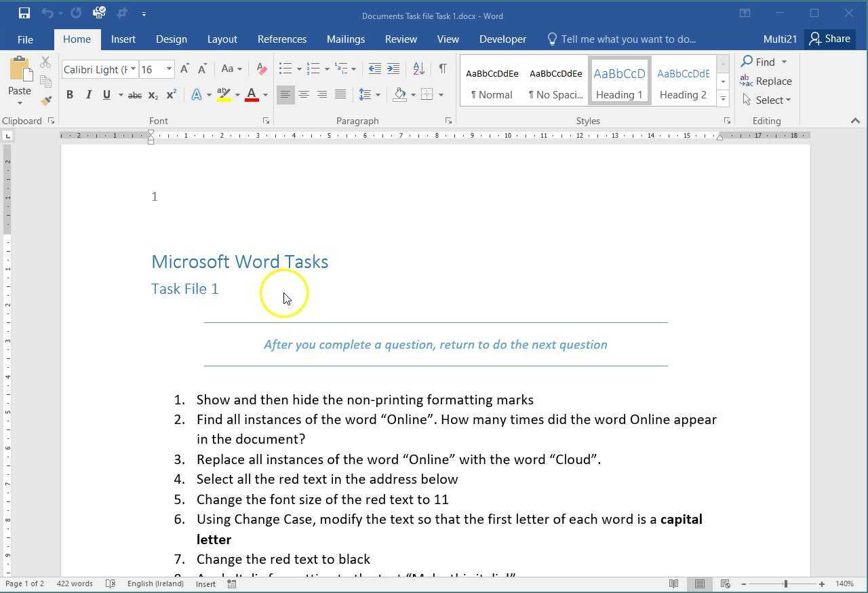Viewport: 868px width, 593px height.
Task: Sort the selected text alphabetically
Action: click(x=418, y=69)
